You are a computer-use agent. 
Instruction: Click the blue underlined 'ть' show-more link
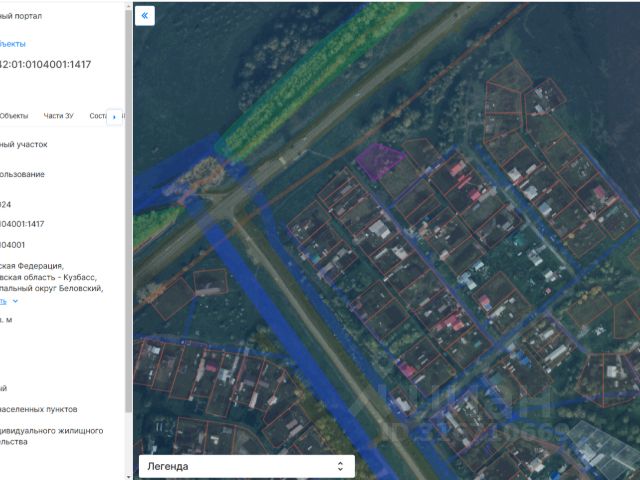pos(3,301)
